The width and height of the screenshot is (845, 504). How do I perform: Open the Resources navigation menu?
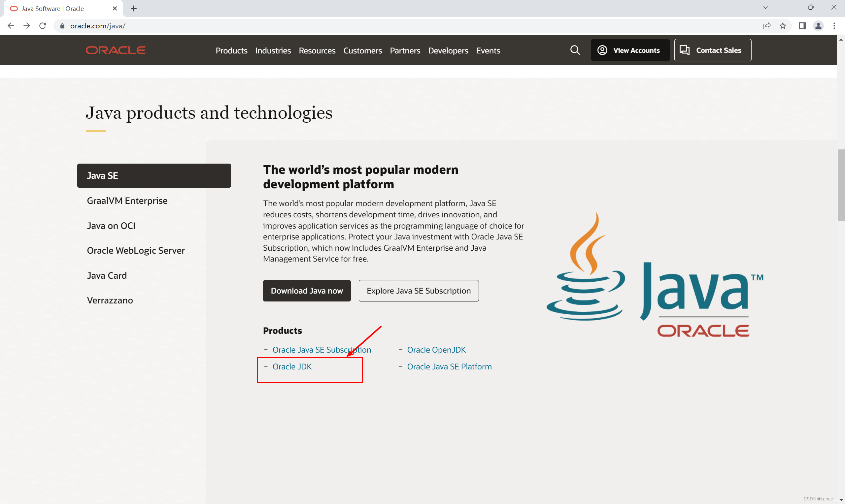click(317, 50)
